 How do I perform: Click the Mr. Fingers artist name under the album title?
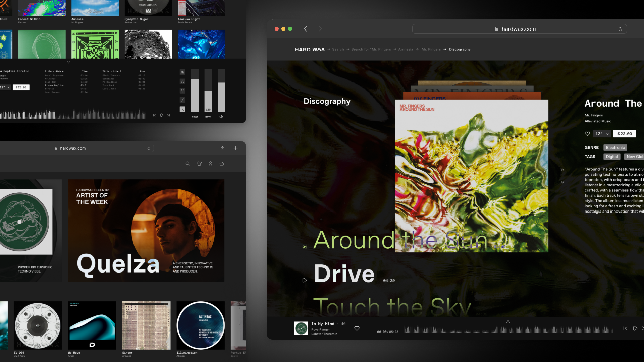[593, 115]
